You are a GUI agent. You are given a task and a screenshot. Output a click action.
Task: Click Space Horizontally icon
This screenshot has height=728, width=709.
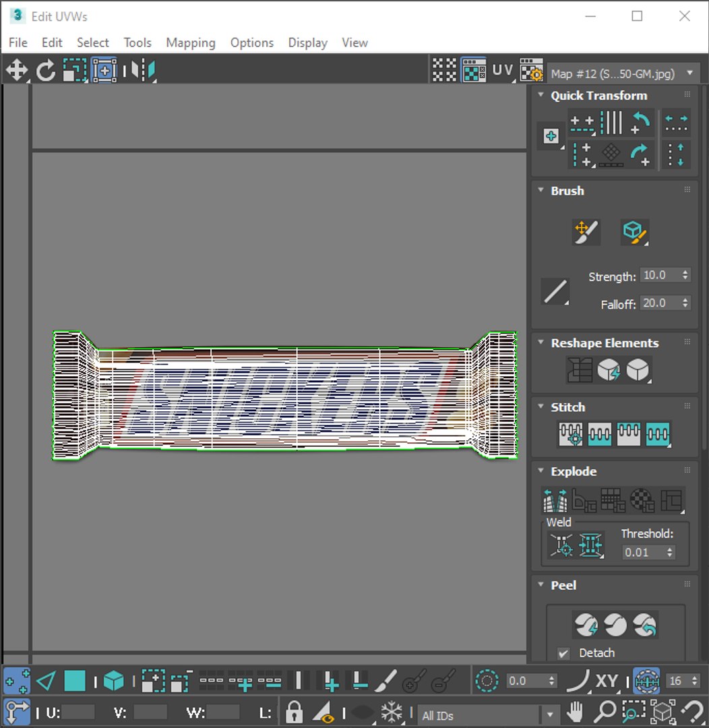(676, 123)
